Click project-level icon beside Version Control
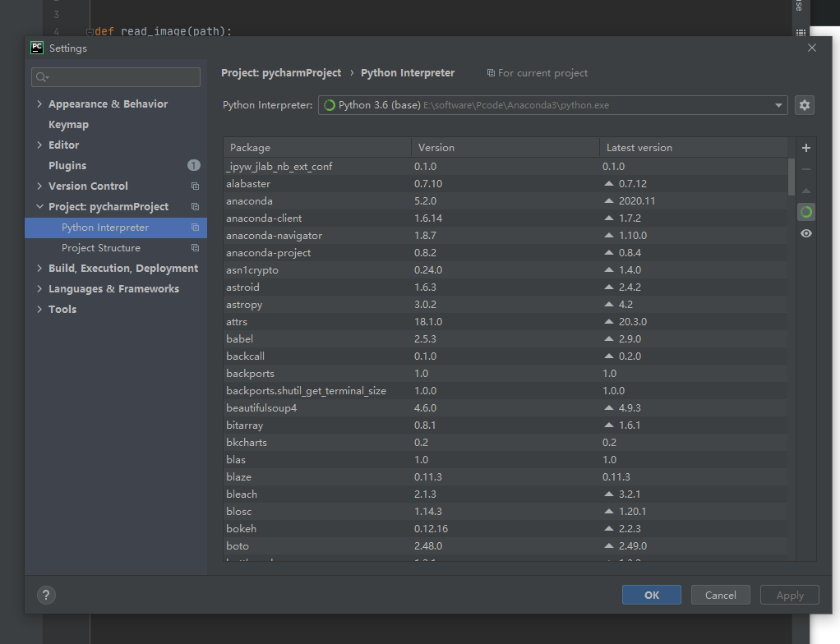The image size is (840, 644). click(x=195, y=186)
